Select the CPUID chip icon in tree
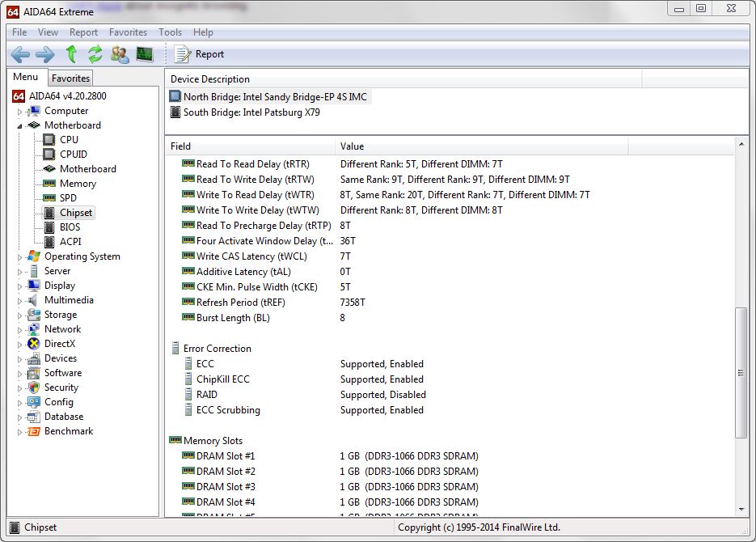This screenshot has width=756, height=542. pyautogui.click(x=49, y=155)
